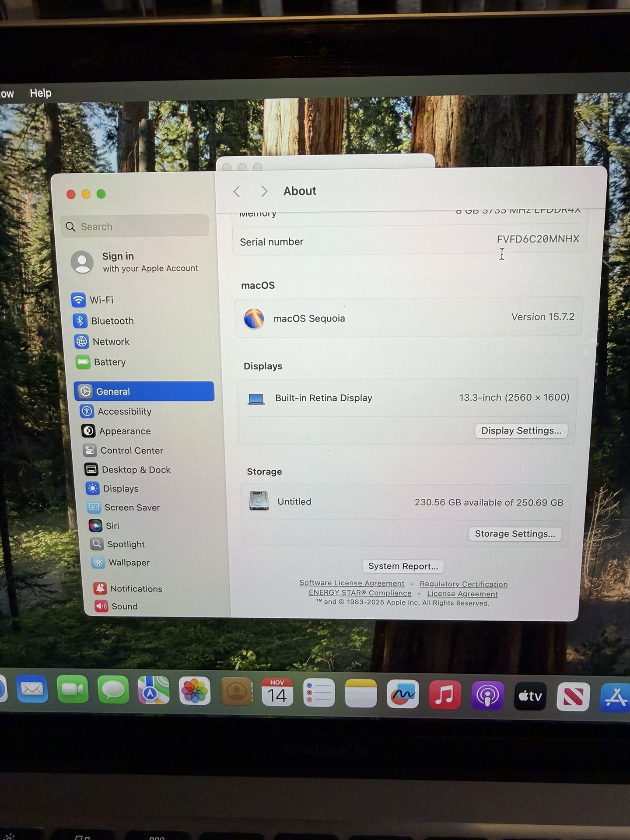Open Appearance settings
Viewport: 630px width, 840px height.
click(116, 431)
